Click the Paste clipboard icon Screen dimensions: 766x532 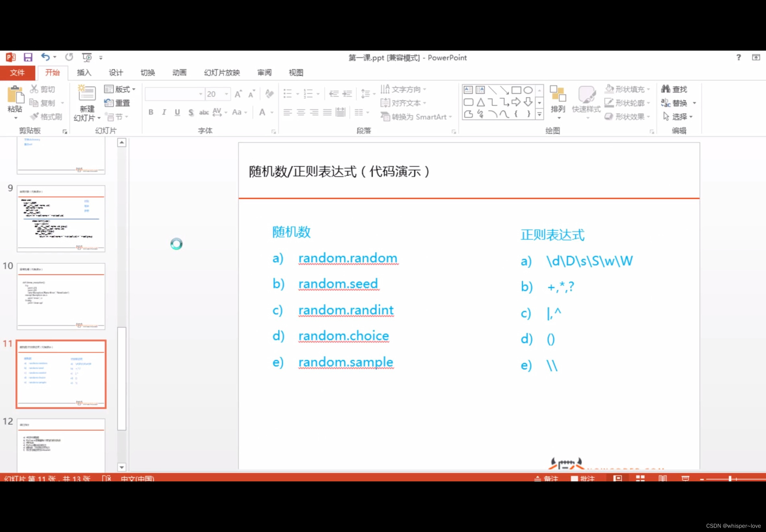[x=15, y=94]
